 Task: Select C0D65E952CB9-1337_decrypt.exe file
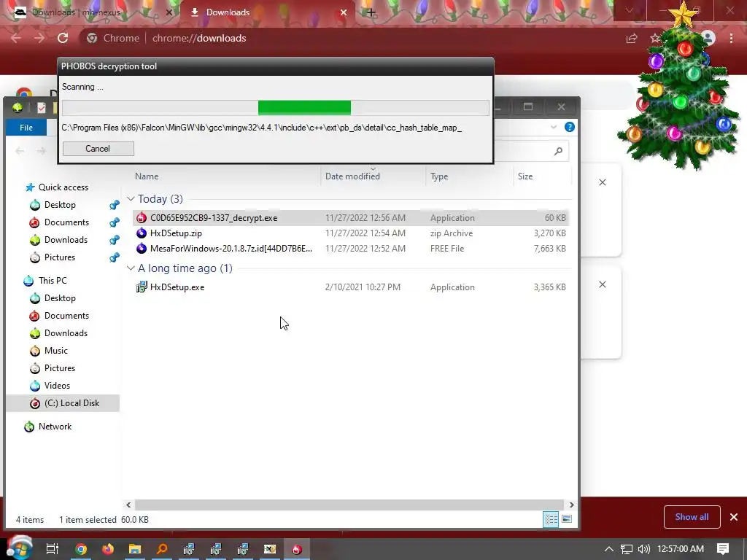click(x=351, y=217)
